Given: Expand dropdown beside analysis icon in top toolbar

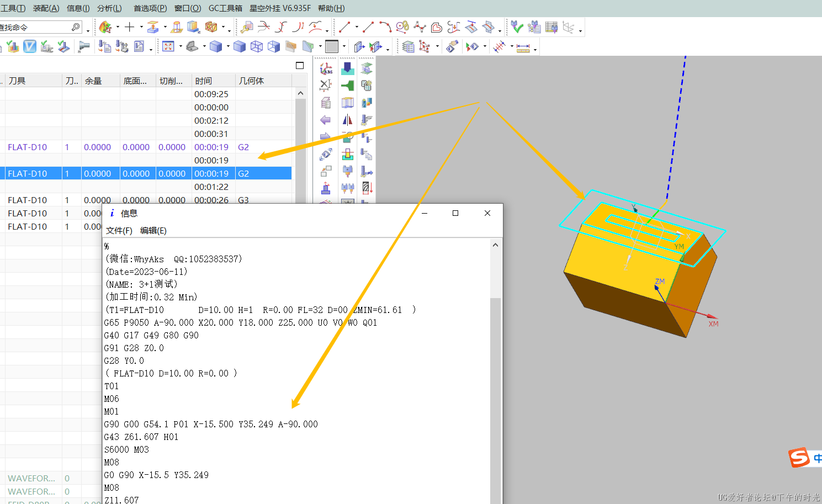Looking at the screenshot, I should [x=118, y=27].
